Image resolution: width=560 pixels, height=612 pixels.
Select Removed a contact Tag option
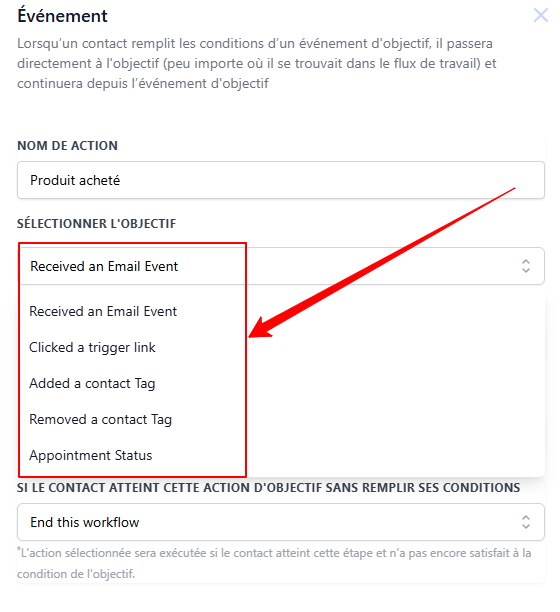pyautogui.click(x=100, y=420)
